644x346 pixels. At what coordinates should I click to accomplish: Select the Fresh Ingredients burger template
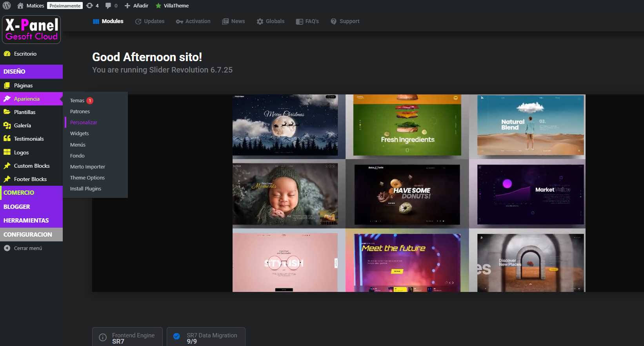pyautogui.click(x=407, y=125)
